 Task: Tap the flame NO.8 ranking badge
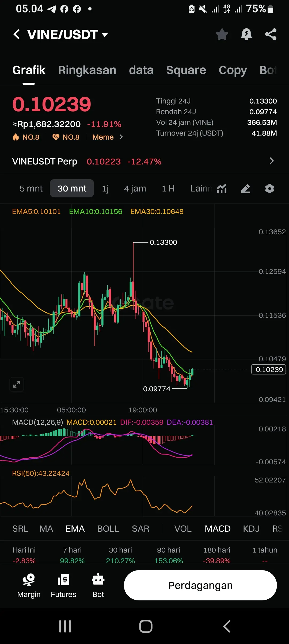[x=26, y=137]
